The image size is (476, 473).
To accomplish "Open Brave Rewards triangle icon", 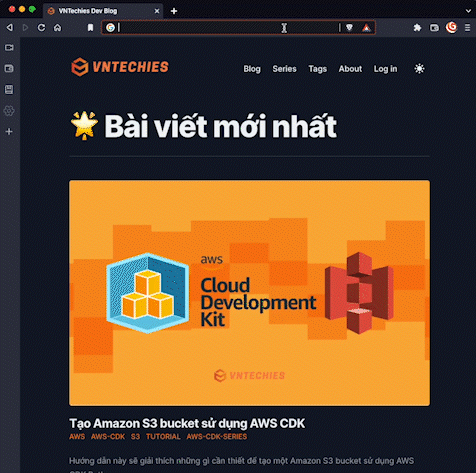I will [x=366, y=27].
